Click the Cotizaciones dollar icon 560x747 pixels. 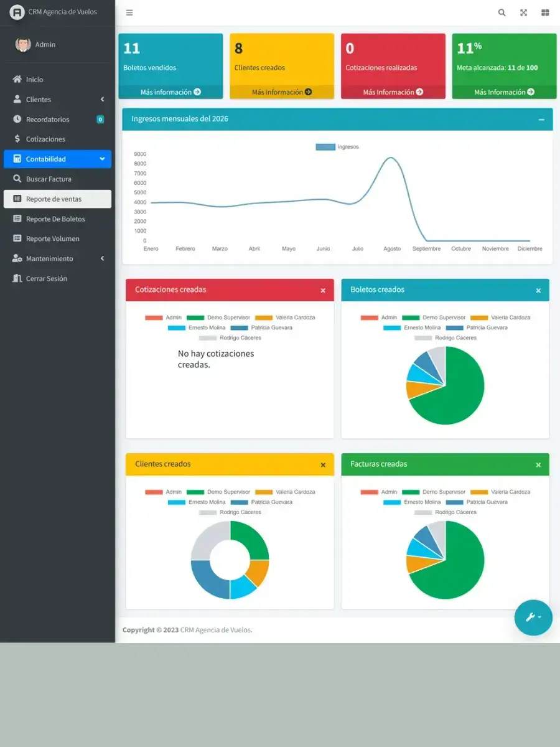point(17,139)
